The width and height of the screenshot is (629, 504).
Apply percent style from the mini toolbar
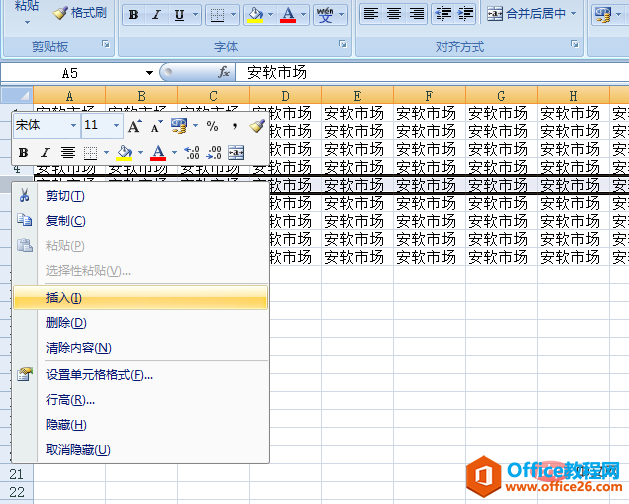click(x=212, y=126)
